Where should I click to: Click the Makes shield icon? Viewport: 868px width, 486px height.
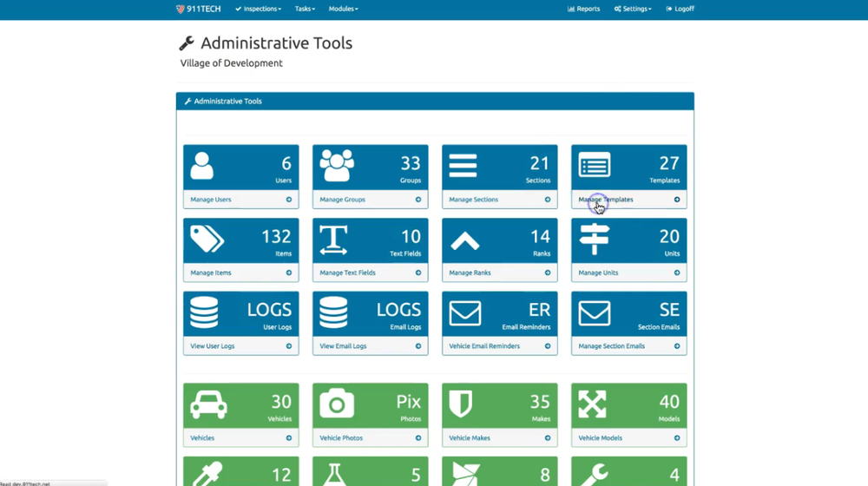coord(461,404)
